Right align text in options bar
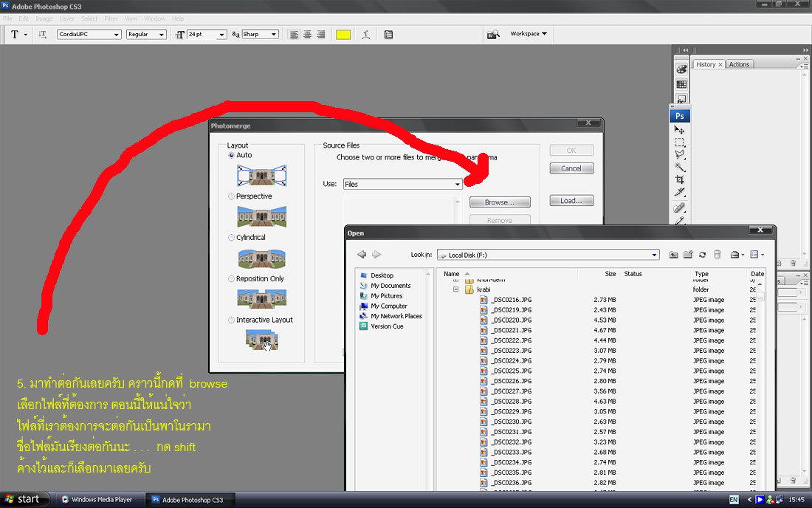The image size is (812, 508). pyautogui.click(x=320, y=35)
